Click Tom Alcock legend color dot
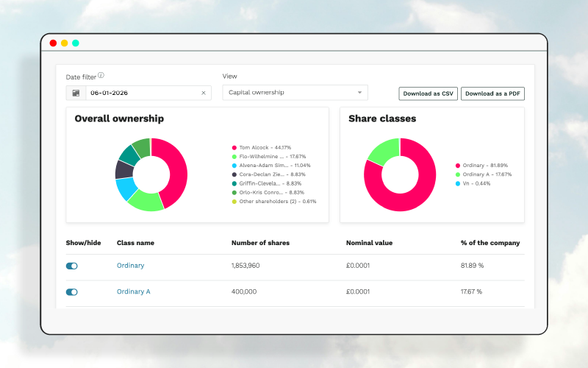588x368 pixels. (x=234, y=148)
